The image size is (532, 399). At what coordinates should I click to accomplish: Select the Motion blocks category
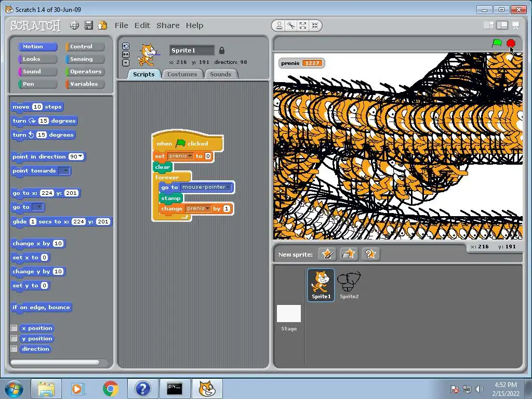click(x=37, y=46)
